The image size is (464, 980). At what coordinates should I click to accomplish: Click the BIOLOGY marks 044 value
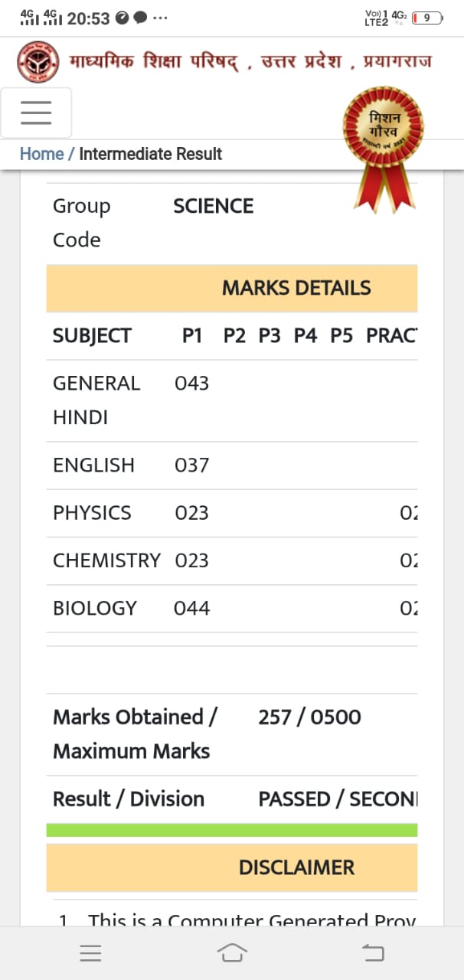tap(191, 608)
